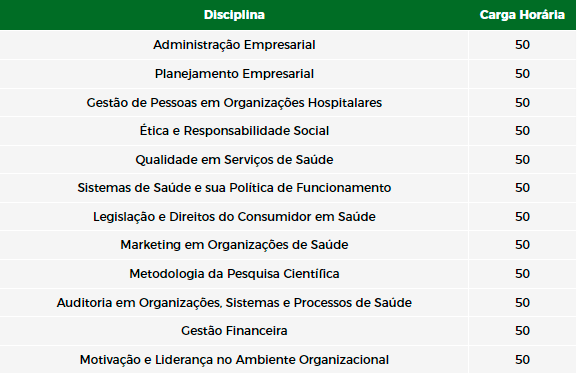Select Auditoria em Organizações, Sistemas e Processos

click(234, 303)
